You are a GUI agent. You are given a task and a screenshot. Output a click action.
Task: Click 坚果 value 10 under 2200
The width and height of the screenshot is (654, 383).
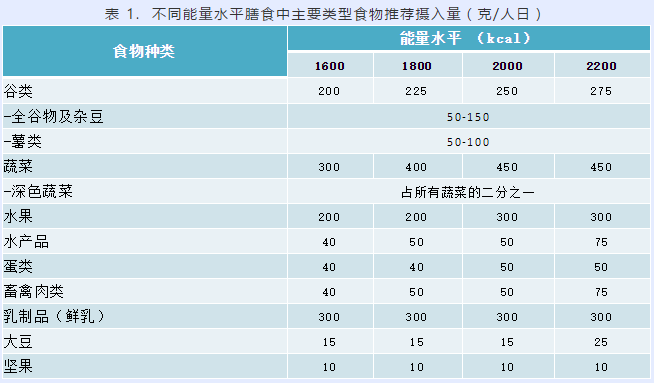point(601,367)
